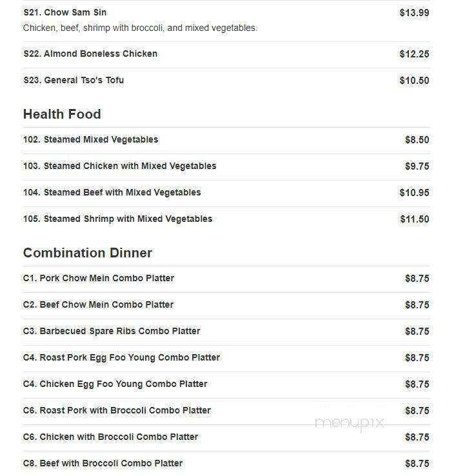Select S21. Chow Sam Sin menu item

tap(226, 21)
